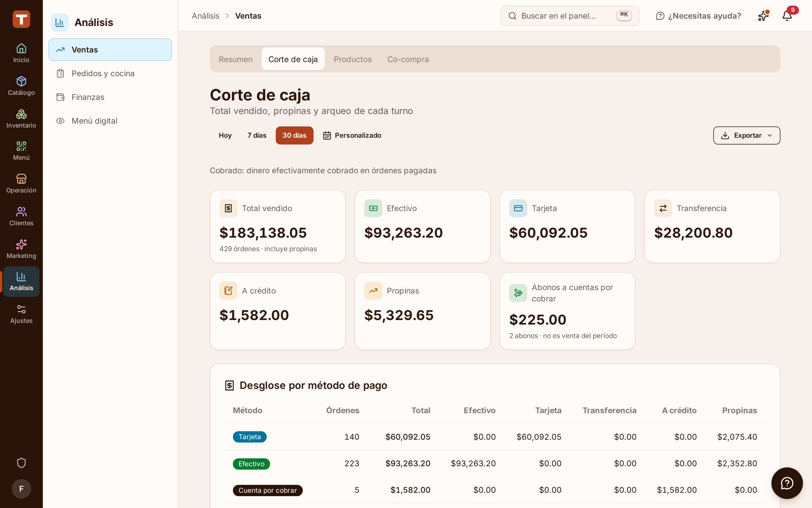The height and width of the screenshot is (508, 812).
Task: Open Finanzas in the Análisis menu
Action: coord(110,97)
